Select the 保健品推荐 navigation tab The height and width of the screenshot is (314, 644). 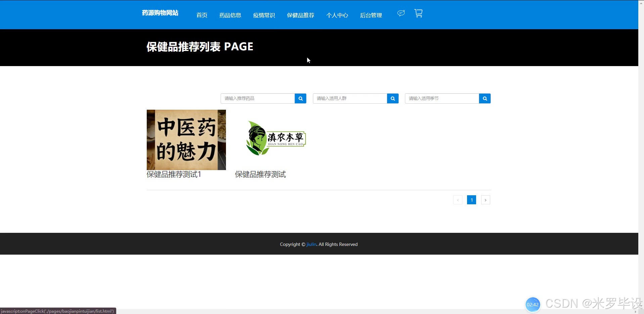pos(301,15)
